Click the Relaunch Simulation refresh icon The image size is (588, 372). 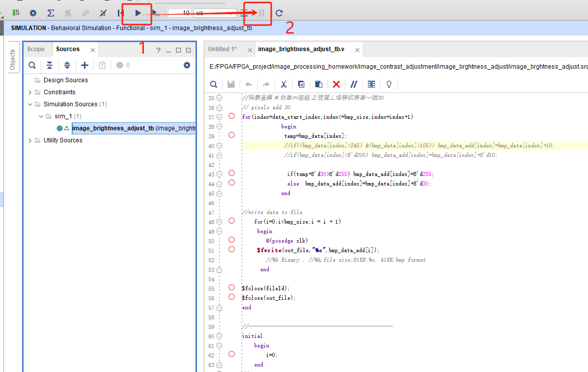tap(279, 13)
